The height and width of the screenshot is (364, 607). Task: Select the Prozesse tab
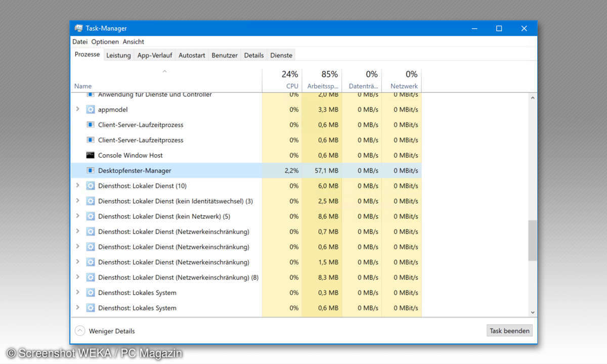(x=87, y=55)
